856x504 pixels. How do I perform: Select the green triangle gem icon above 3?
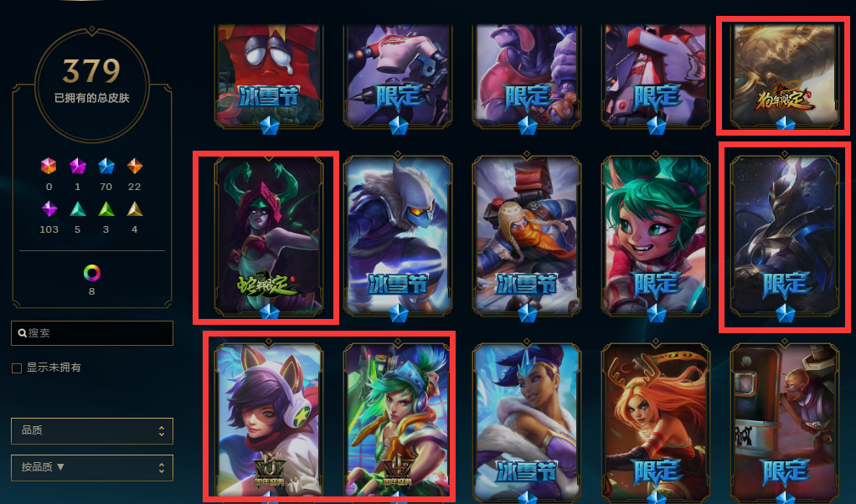point(106,209)
